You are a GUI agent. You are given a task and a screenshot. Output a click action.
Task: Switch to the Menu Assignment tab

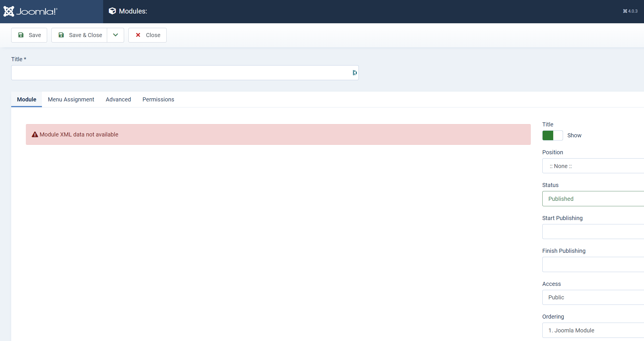[71, 99]
